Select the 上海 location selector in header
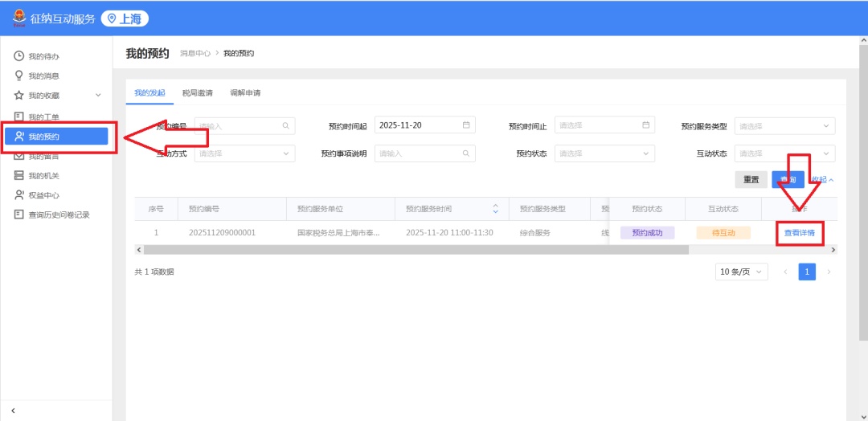Image resolution: width=868 pixels, height=421 pixels. click(125, 18)
